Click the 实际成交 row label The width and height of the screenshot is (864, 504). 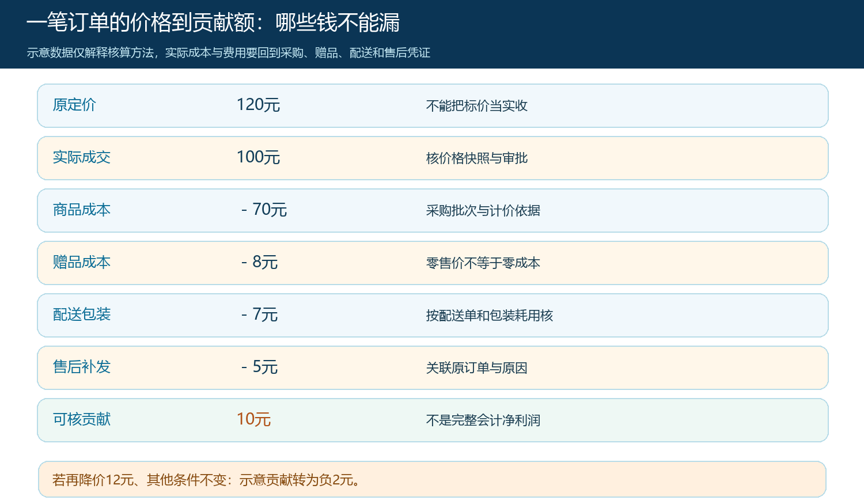click(x=82, y=157)
